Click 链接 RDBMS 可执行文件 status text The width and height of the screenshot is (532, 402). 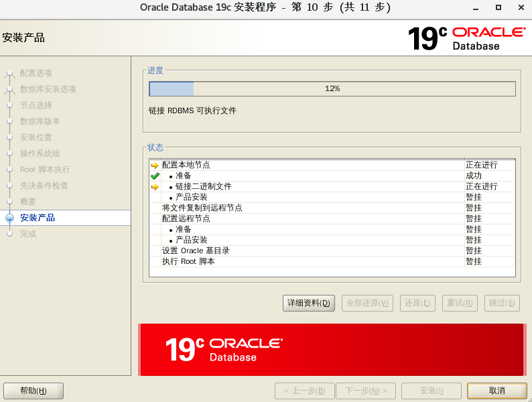192,111
